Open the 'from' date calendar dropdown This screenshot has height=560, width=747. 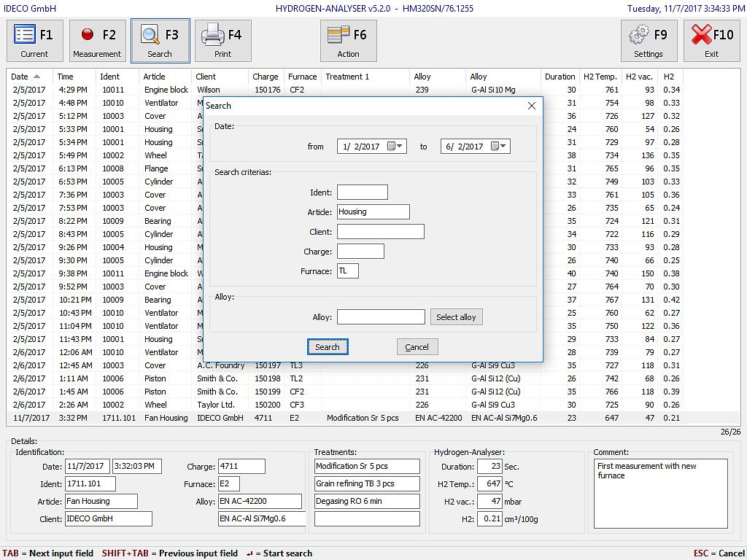click(395, 147)
